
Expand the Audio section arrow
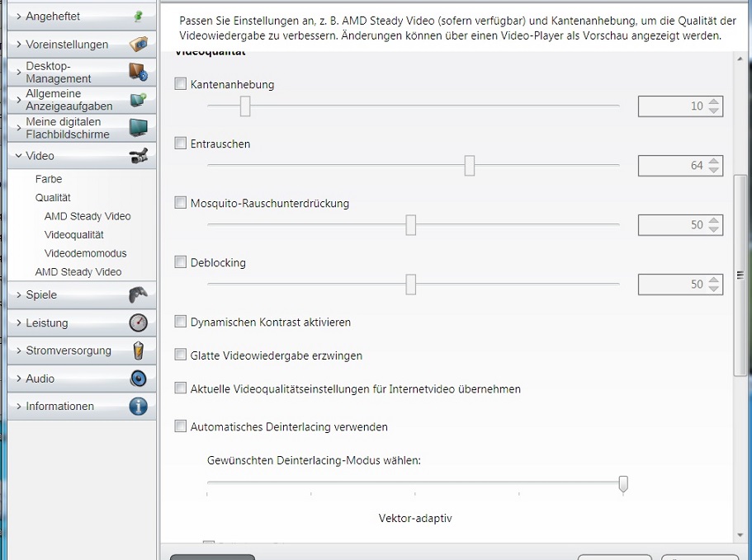pos(19,379)
